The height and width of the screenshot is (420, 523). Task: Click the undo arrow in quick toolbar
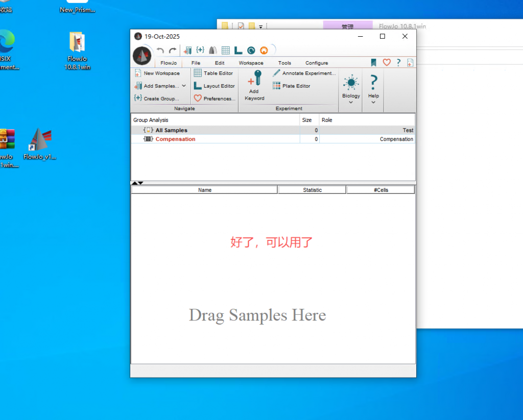[x=160, y=51]
